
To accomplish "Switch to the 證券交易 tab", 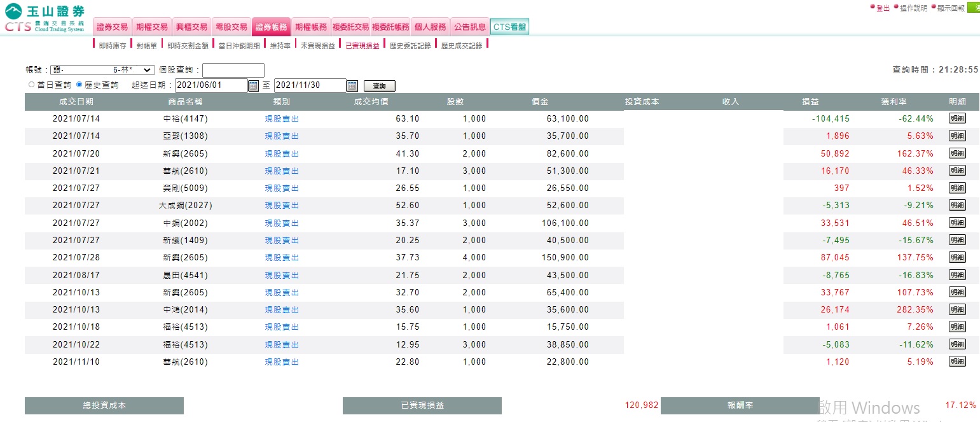I will pos(113,27).
